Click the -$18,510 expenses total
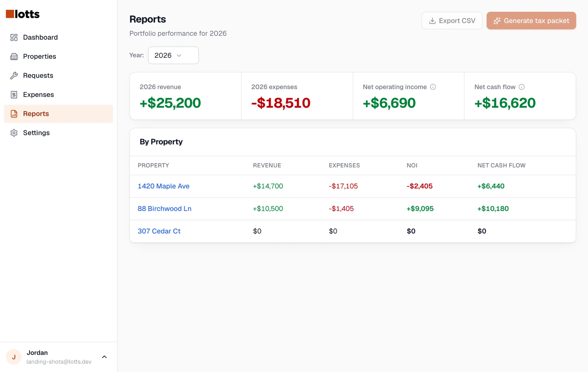588x372 pixels. tap(281, 103)
